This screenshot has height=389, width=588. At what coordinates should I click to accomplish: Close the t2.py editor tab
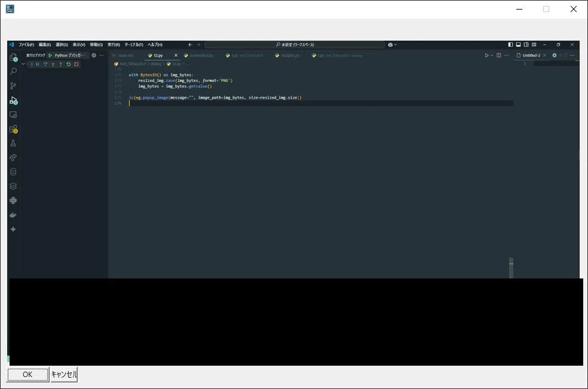pyautogui.click(x=176, y=55)
